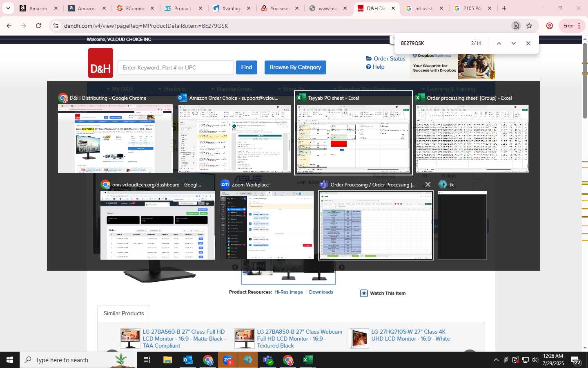
Task: Close the find-in-page bar
Action: click(x=528, y=43)
